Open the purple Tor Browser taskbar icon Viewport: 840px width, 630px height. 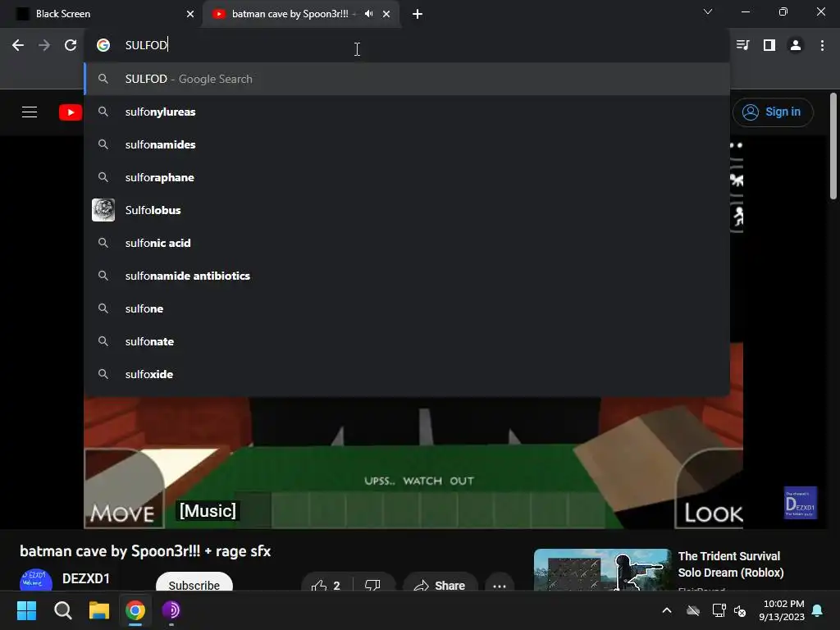(171, 610)
